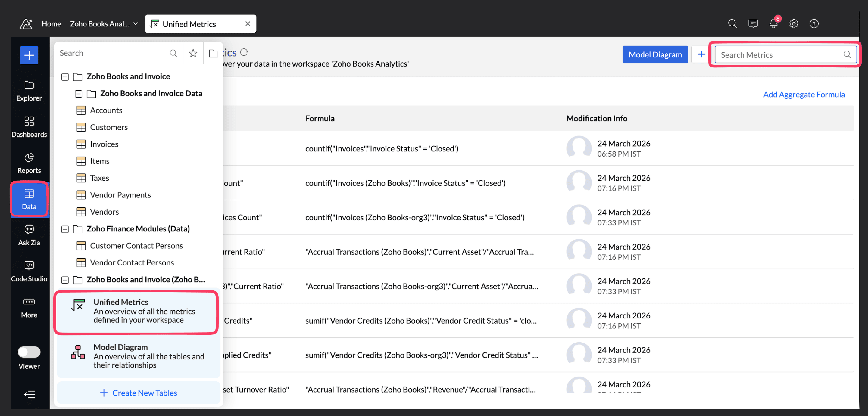Show favorites with the star icon

[193, 53]
